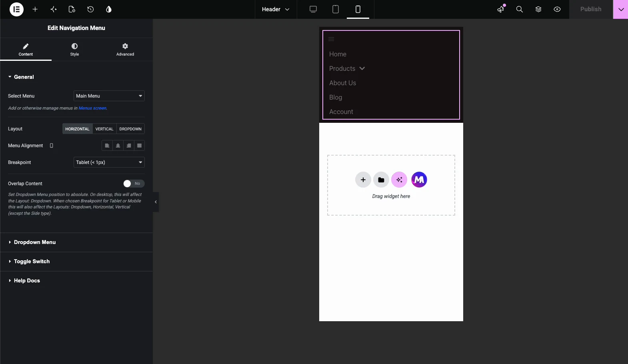Open the Elementor logo menu

click(16, 9)
